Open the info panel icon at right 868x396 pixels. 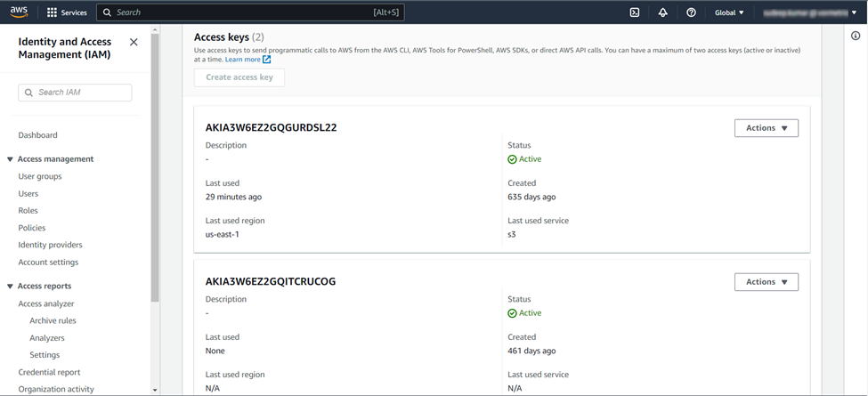click(x=856, y=36)
